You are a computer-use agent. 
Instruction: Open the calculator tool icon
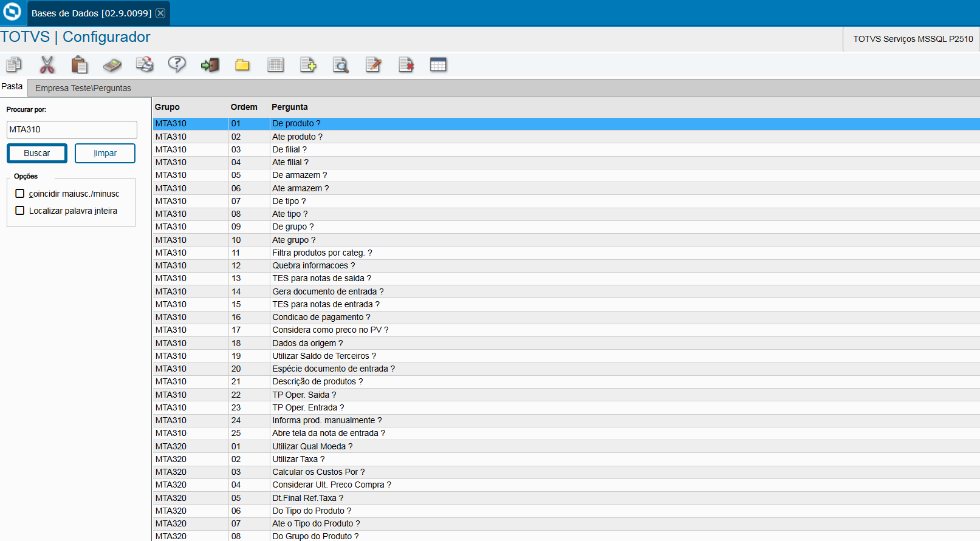coord(112,64)
